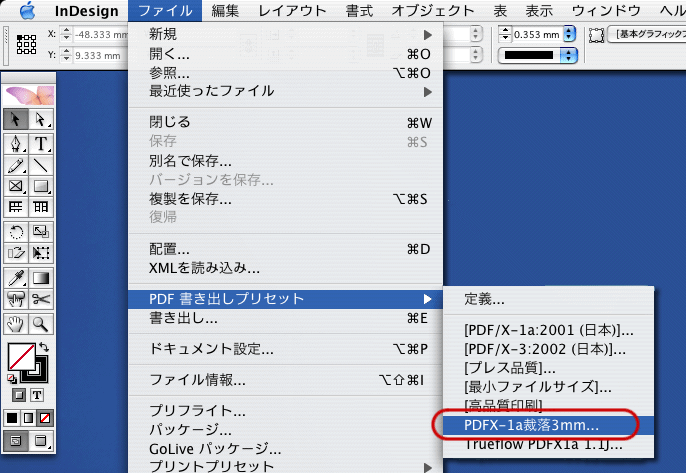Image resolution: width=686 pixels, height=473 pixels.
Task: Toggle formatting affects container
Action: pyautogui.click(x=19, y=395)
